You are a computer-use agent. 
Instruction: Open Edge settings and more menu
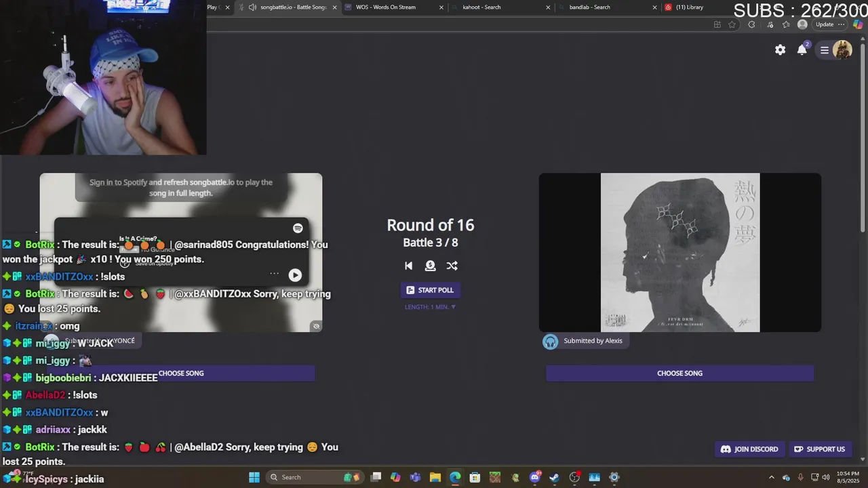pos(842,24)
